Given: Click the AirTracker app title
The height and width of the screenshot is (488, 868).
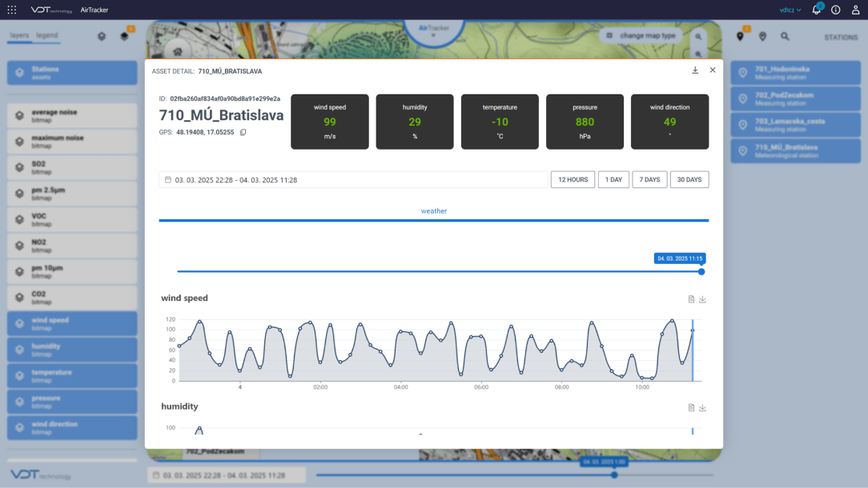Looking at the screenshot, I should coord(94,10).
